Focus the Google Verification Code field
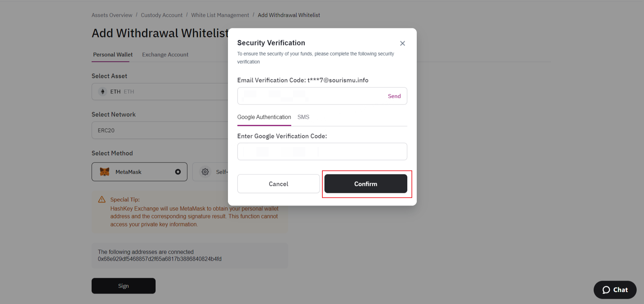The width and height of the screenshot is (644, 304). tap(322, 151)
